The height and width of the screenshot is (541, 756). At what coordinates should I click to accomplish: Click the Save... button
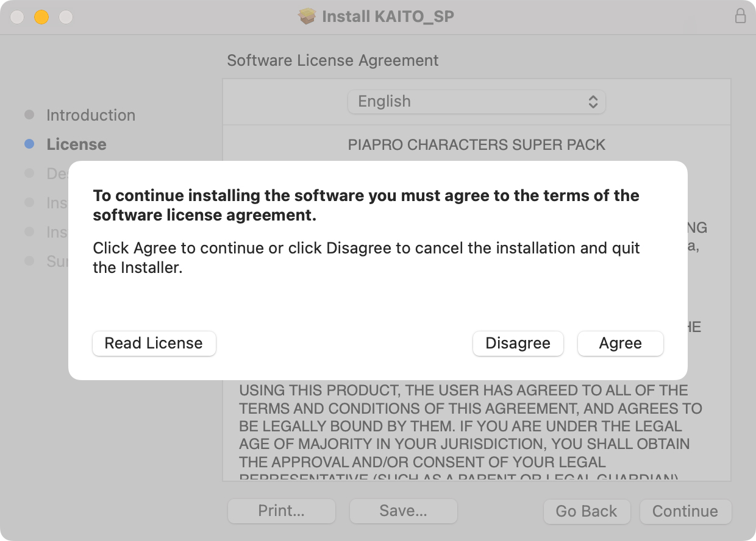(403, 511)
